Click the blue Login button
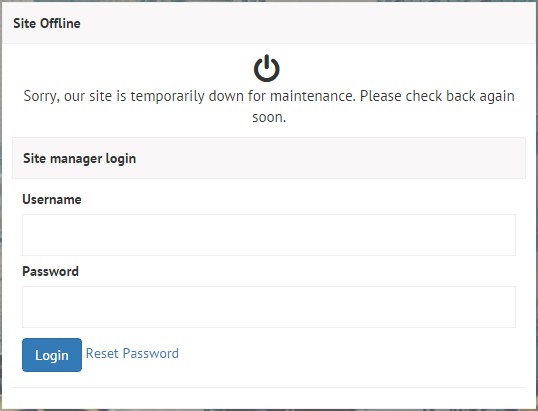The width and height of the screenshot is (538, 411). click(52, 355)
